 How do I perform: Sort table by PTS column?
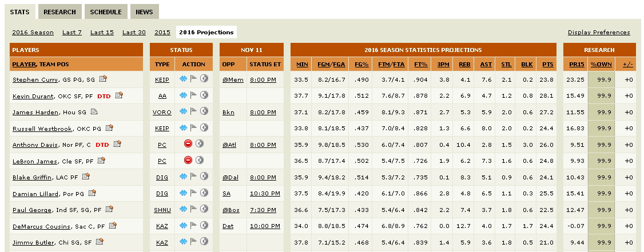click(547, 64)
